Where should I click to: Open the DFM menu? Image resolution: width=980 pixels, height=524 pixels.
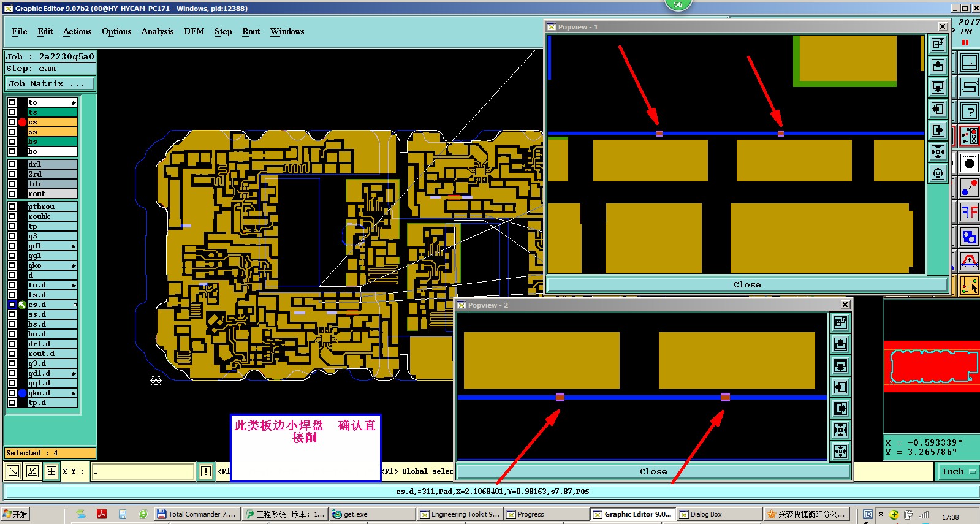pos(194,31)
